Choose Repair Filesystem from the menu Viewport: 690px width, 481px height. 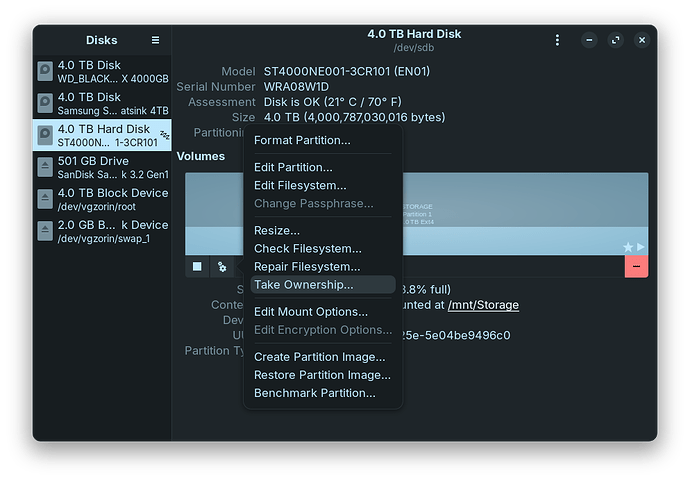[307, 267]
